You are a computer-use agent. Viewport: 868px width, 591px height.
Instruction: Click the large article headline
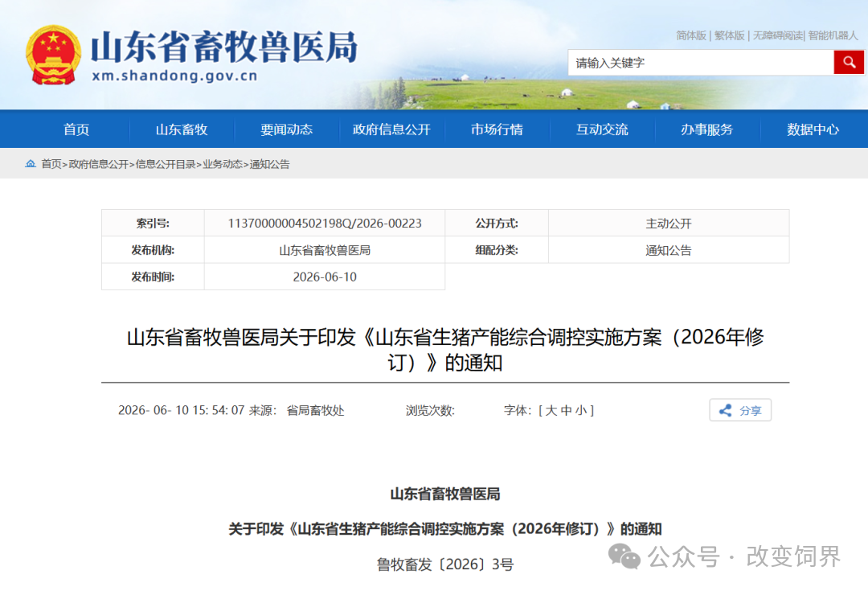(445, 350)
